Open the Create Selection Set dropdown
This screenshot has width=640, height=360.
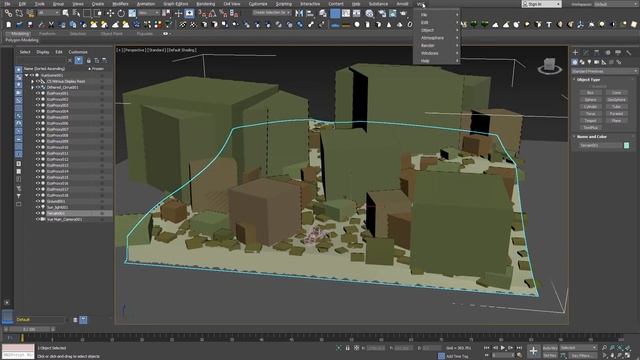point(271,13)
